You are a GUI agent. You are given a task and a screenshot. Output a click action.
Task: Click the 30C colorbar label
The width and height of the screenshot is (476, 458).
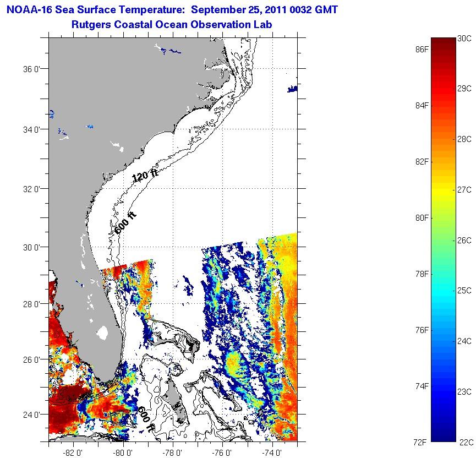tap(464, 39)
